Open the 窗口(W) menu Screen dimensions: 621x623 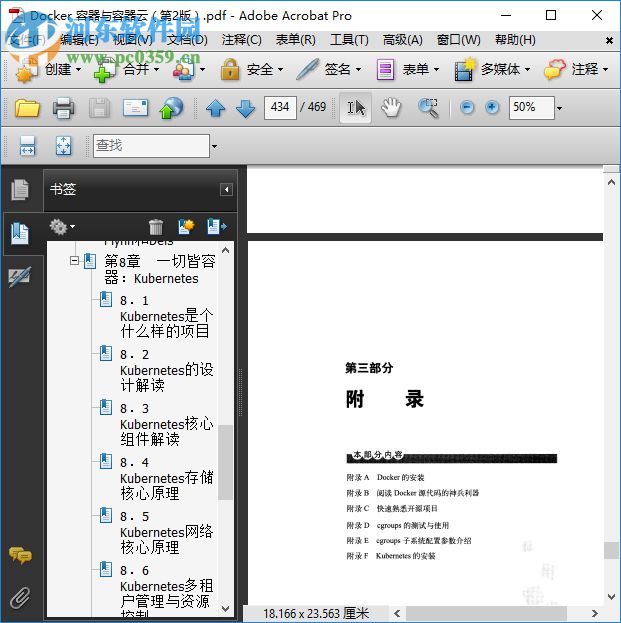click(458, 40)
